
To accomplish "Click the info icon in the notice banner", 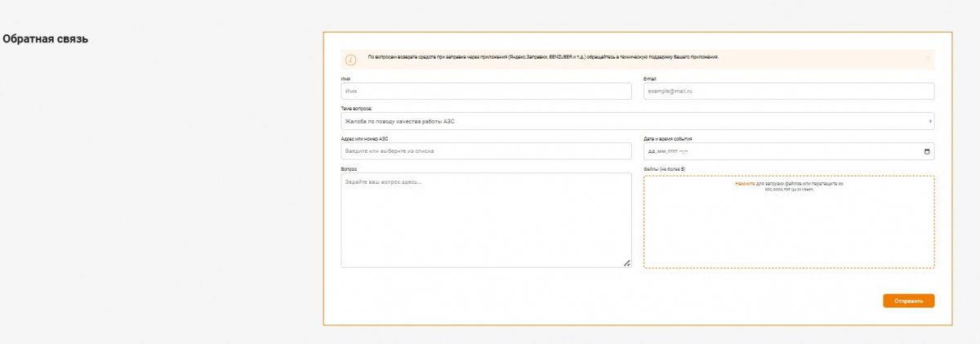I will 351,60.
